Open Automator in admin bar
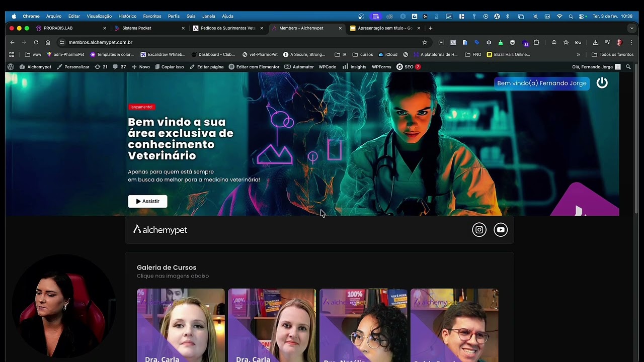This screenshot has height=362, width=644. (299, 67)
